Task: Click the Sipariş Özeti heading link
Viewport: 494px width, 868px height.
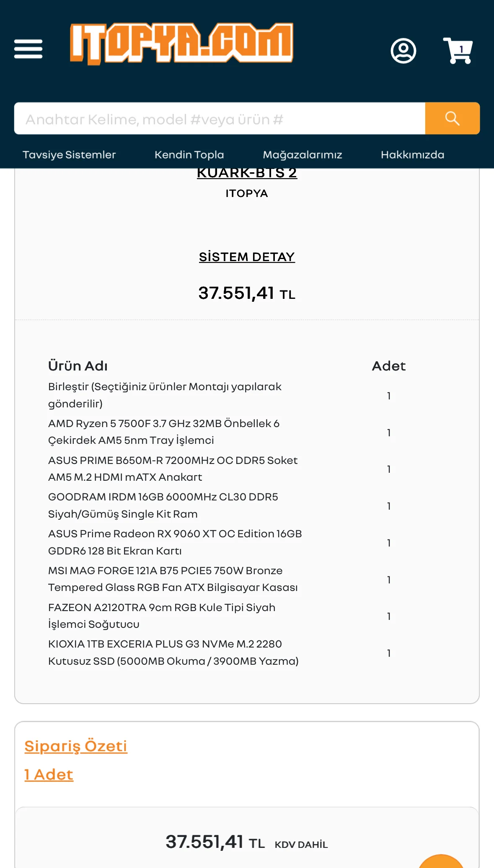Action: click(x=76, y=746)
